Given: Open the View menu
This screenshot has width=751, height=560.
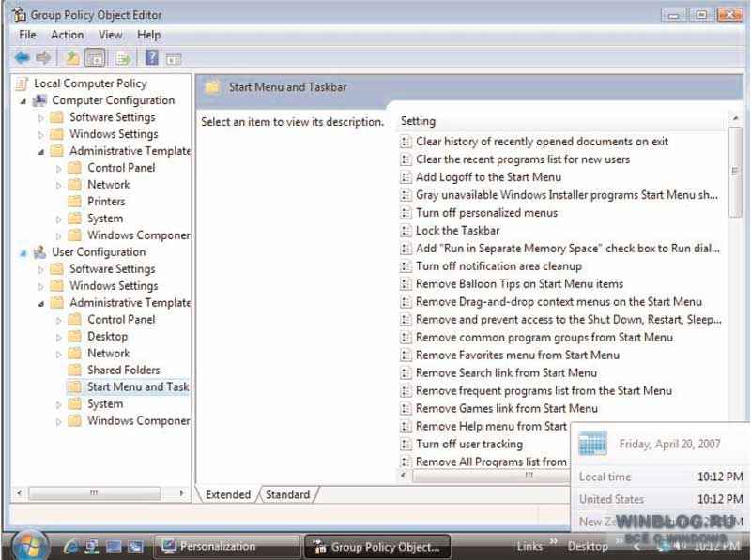Looking at the screenshot, I should [110, 35].
